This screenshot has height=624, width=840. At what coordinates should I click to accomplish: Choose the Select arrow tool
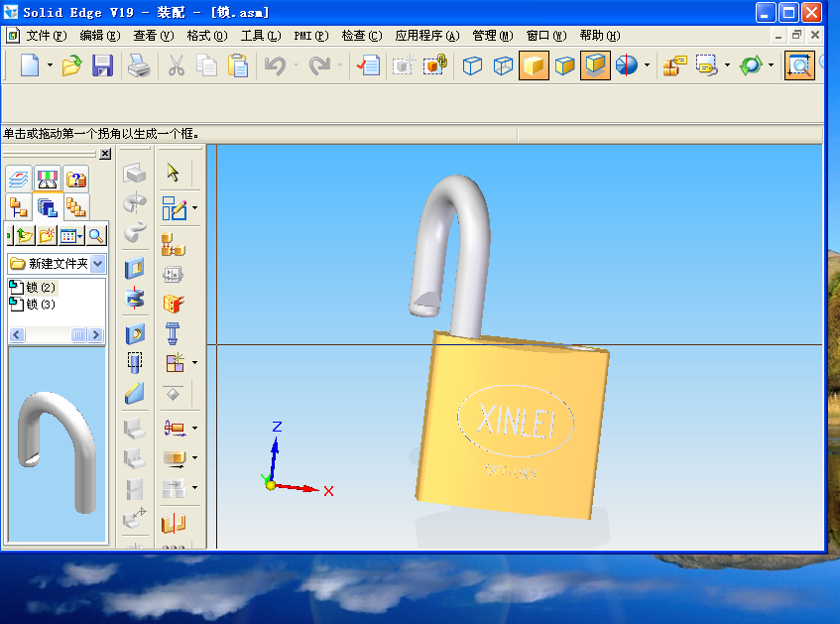(173, 172)
